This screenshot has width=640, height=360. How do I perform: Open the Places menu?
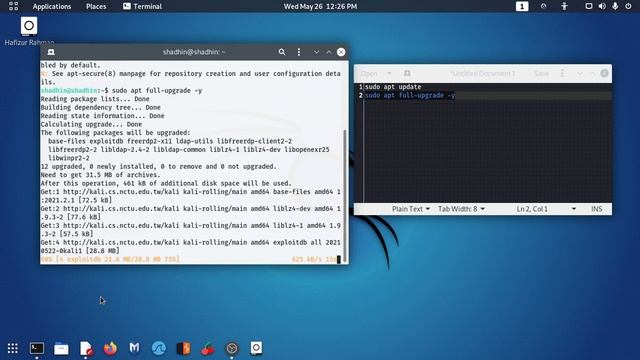(x=96, y=7)
